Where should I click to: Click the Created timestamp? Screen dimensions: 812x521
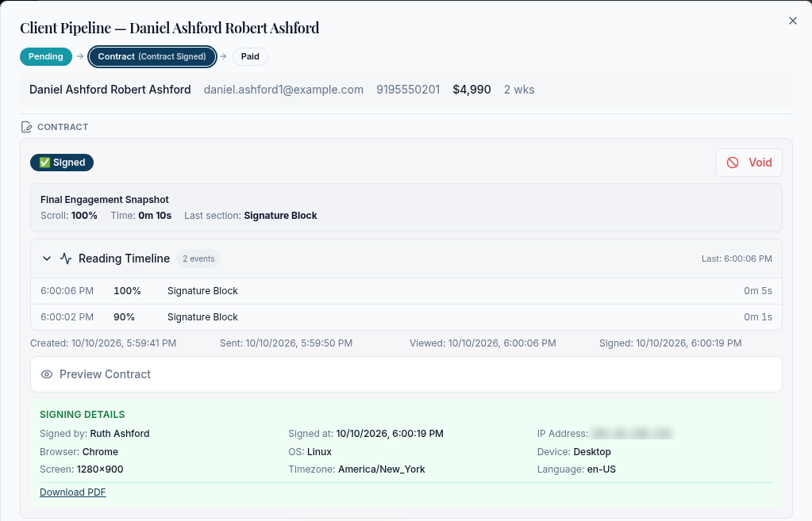tap(103, 343)
